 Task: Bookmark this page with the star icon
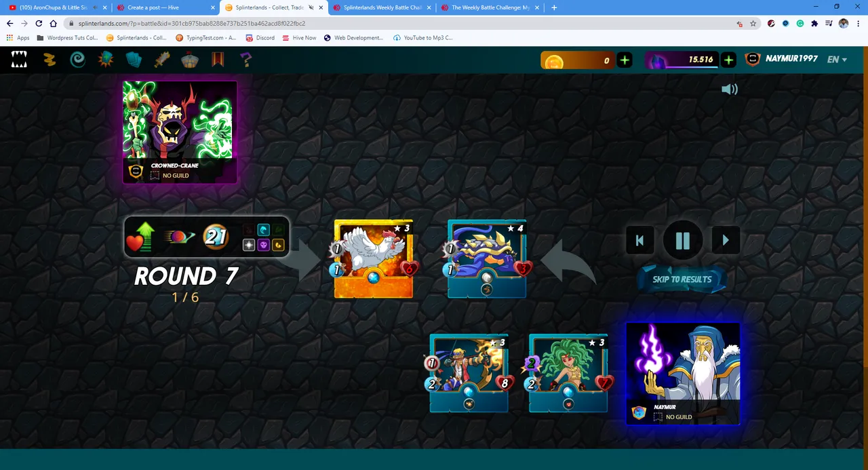753,23
